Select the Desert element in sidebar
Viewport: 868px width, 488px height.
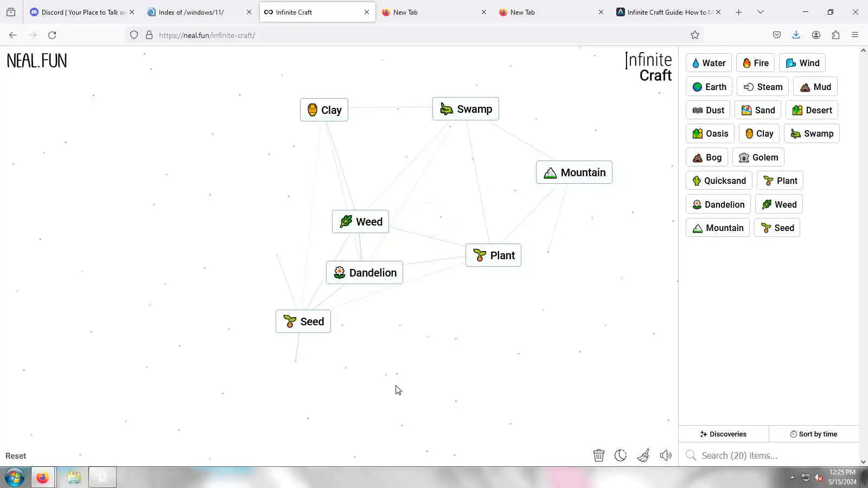pyautogui.click(x=812, y=110)
